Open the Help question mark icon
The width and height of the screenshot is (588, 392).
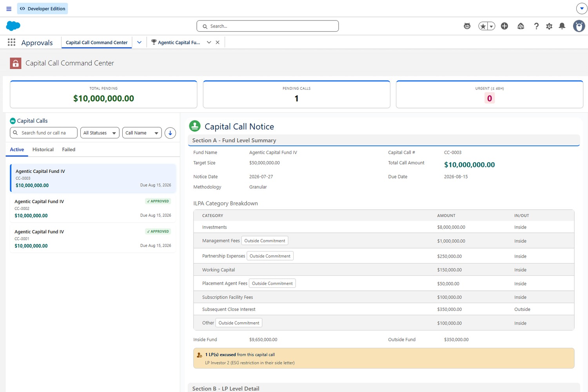[x=536, y=26]
